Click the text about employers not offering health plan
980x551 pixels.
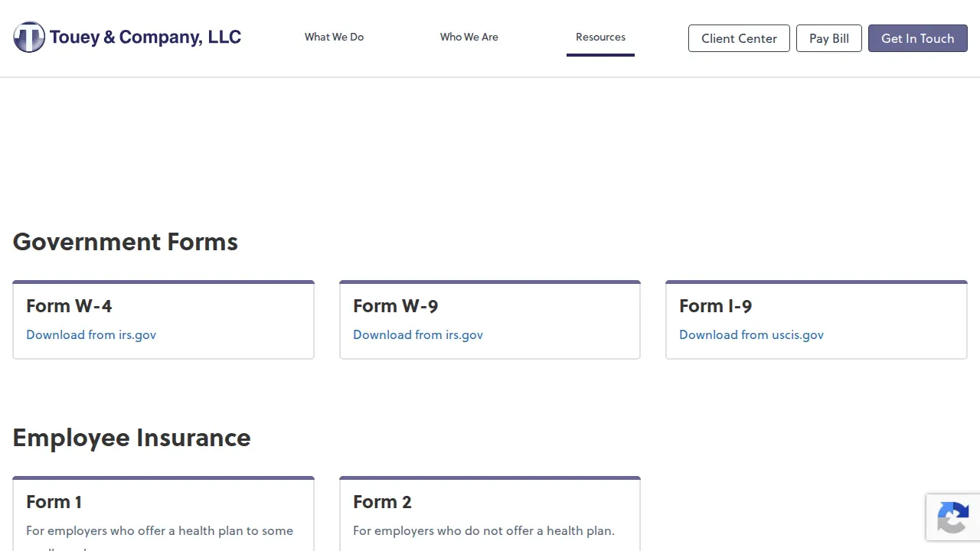(x=484, y=530)
